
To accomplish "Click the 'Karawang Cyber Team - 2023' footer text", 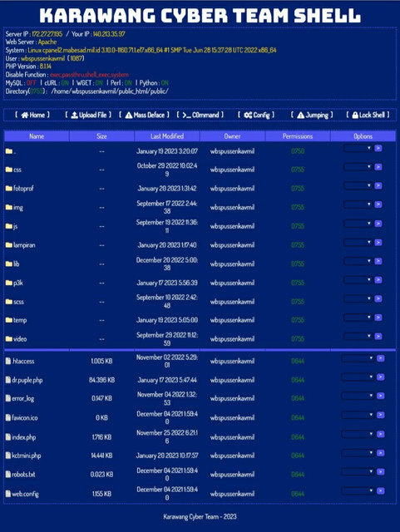I will coord(200,517).
